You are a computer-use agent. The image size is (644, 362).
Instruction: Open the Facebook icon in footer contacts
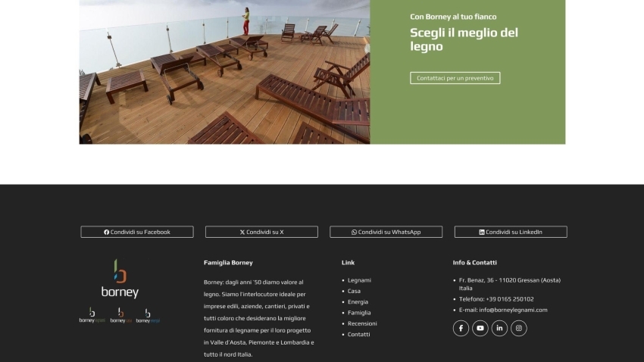pos(461,328)
